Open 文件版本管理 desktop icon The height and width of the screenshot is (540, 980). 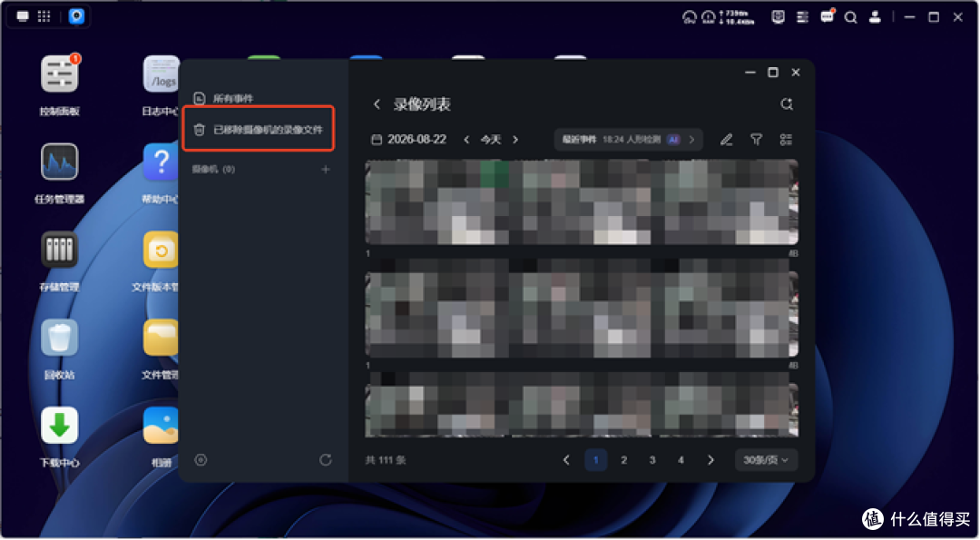point(162,250)
